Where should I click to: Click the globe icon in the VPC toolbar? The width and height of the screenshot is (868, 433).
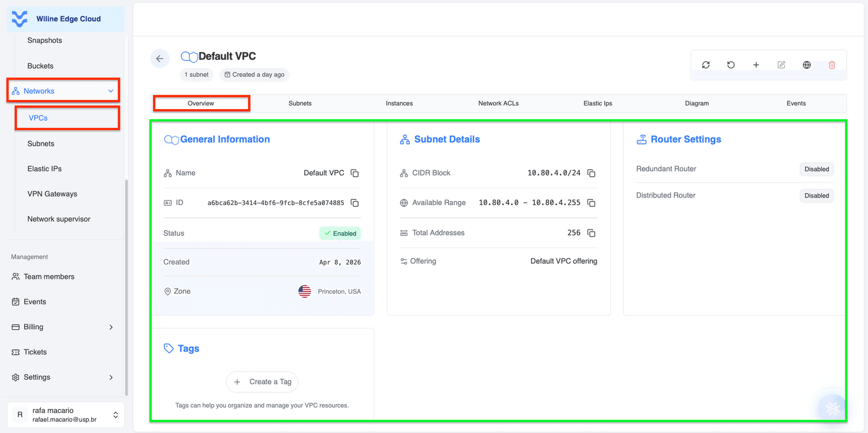[807, 65]
